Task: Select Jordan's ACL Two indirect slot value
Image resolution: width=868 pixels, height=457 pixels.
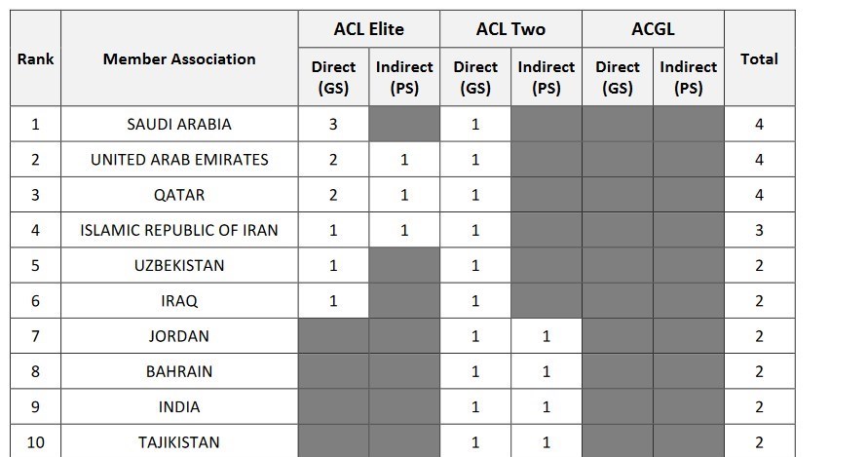Action: coord(547,336)
